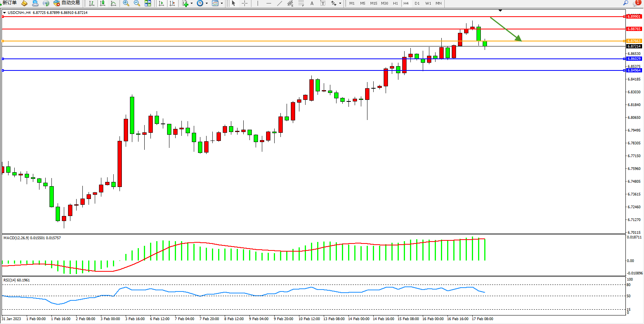Expand the periodicity clock dropdown arrow
644x324 pixels.
click(x=207, y=3)
